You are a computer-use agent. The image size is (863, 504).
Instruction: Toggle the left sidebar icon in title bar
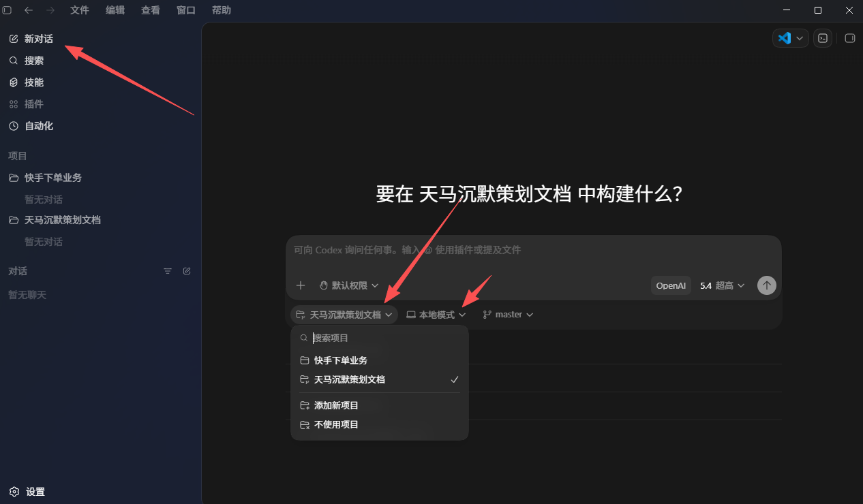coord(7,10)
